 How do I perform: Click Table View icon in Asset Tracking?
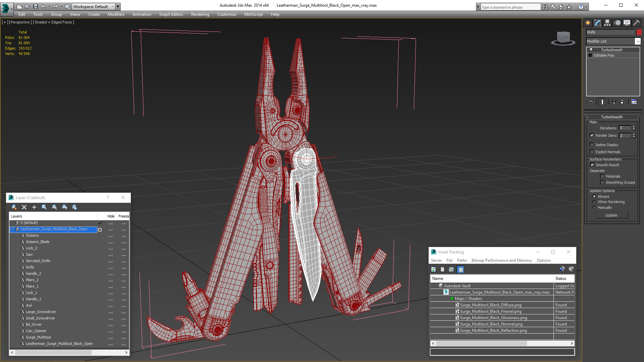click(x=461, y=269)
